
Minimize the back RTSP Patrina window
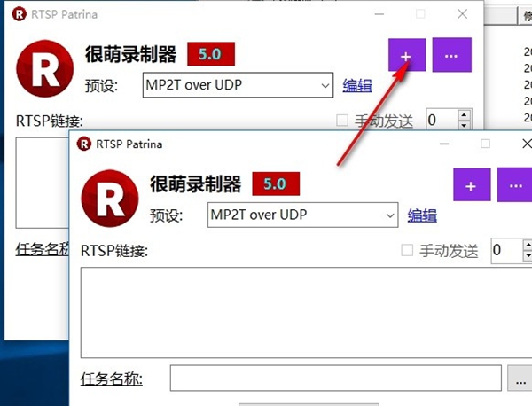tap(379, 14)
